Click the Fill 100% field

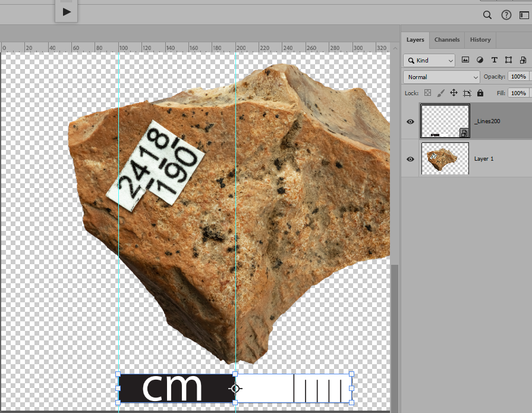[518, 93]
